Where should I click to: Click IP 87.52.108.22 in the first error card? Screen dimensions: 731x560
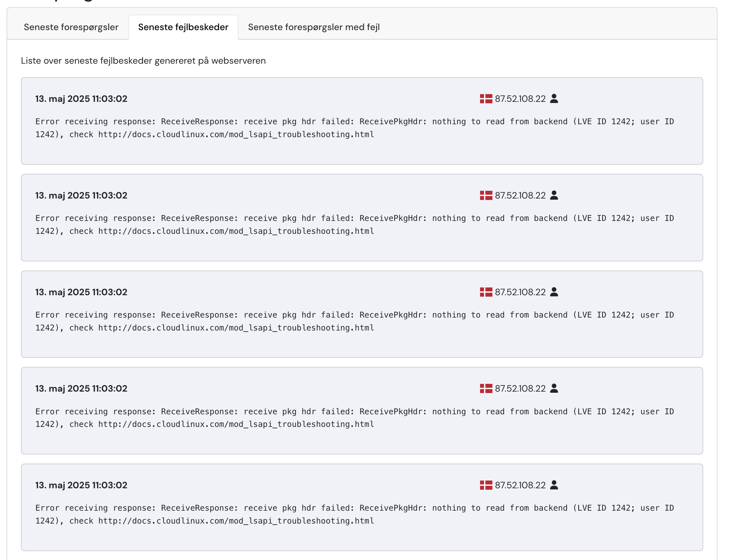point(520,99)
